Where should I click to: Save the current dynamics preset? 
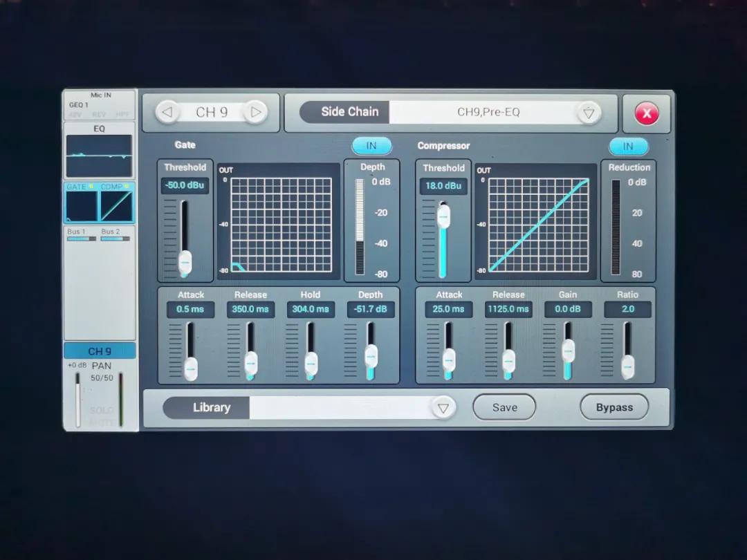pos(504,407)
